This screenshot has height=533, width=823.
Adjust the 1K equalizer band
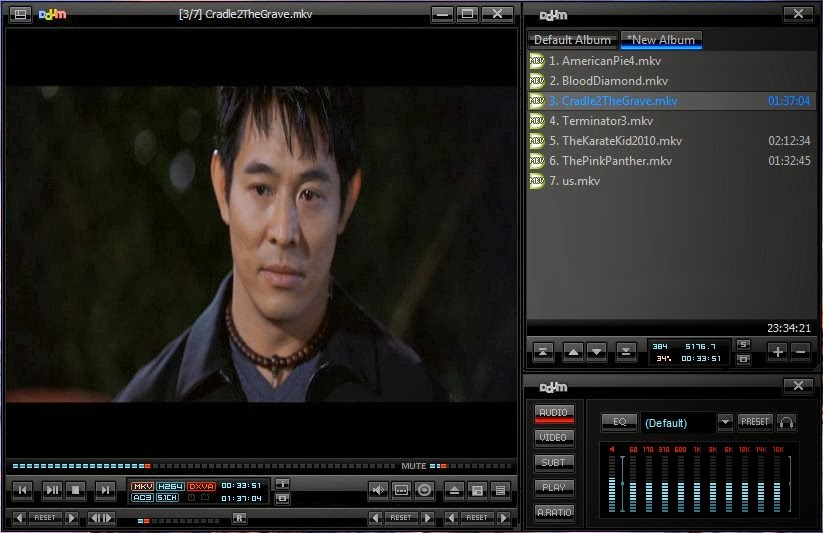[697, 483]
